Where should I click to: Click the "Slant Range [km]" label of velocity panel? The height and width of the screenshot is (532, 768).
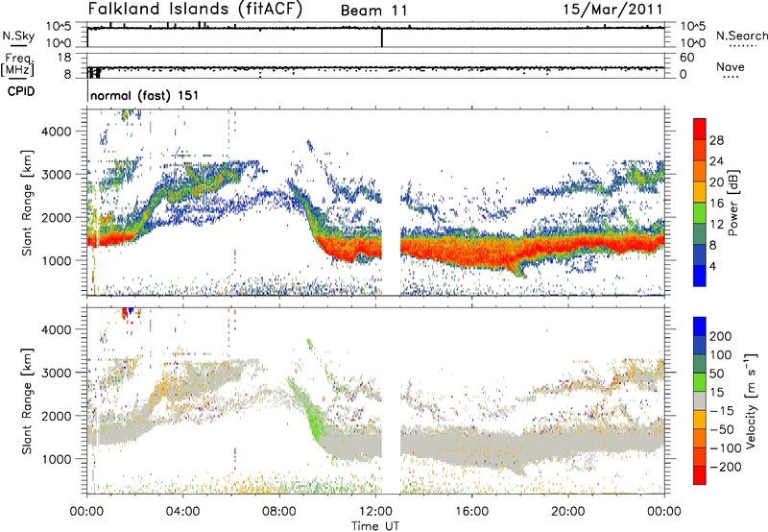click(x=27, y=400)
